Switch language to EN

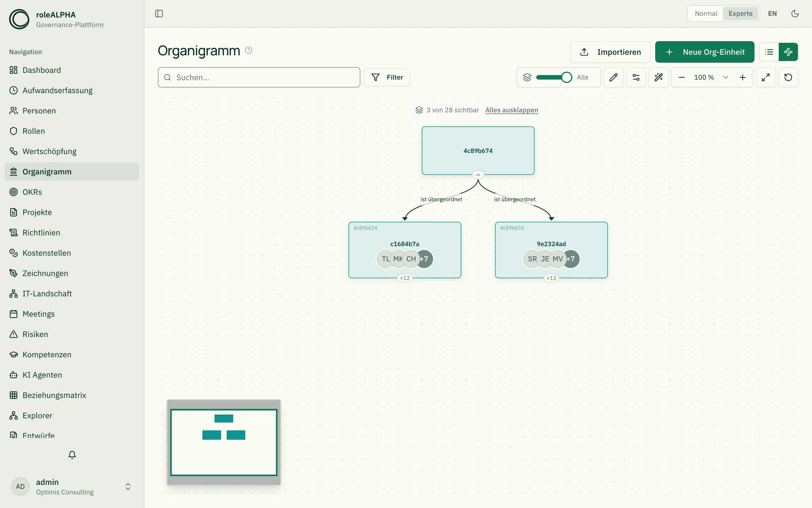point(772,14)
